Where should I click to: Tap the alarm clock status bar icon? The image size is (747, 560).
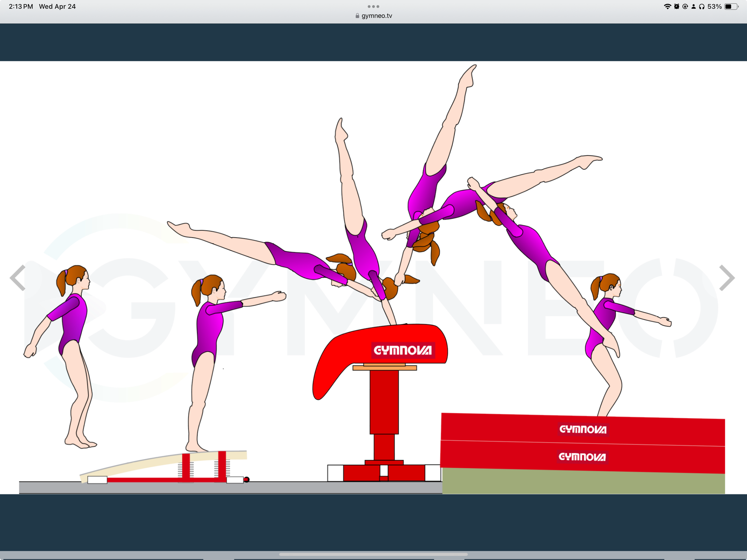[676, 6]
